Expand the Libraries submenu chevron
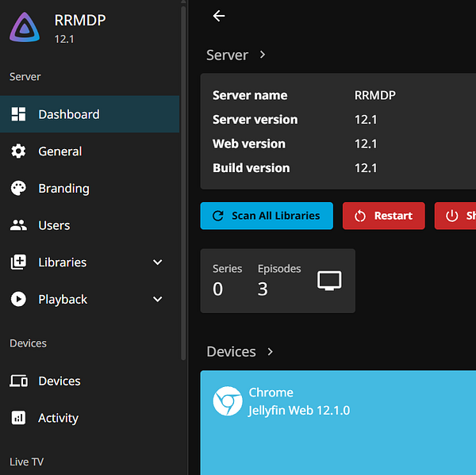The image size is (476, 475). click(x=157, y=262)
